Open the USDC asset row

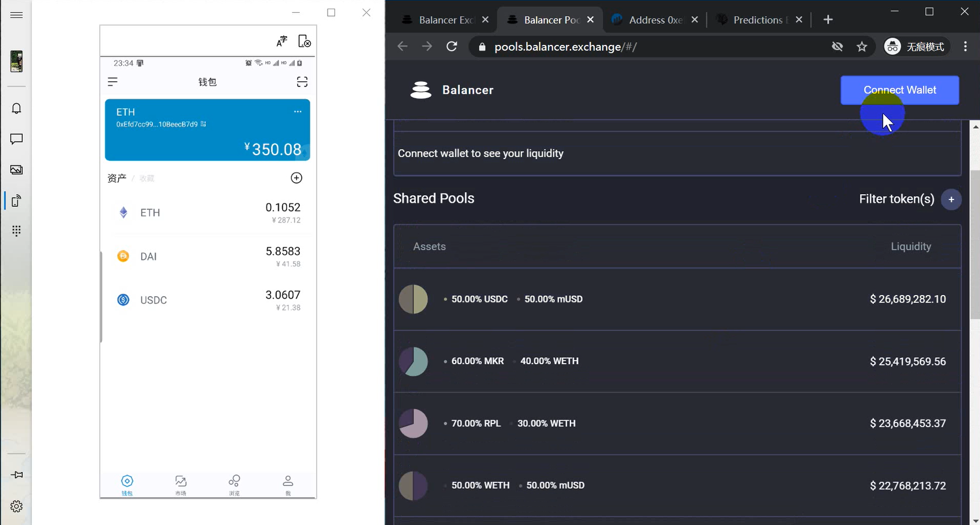click(208, 300)
